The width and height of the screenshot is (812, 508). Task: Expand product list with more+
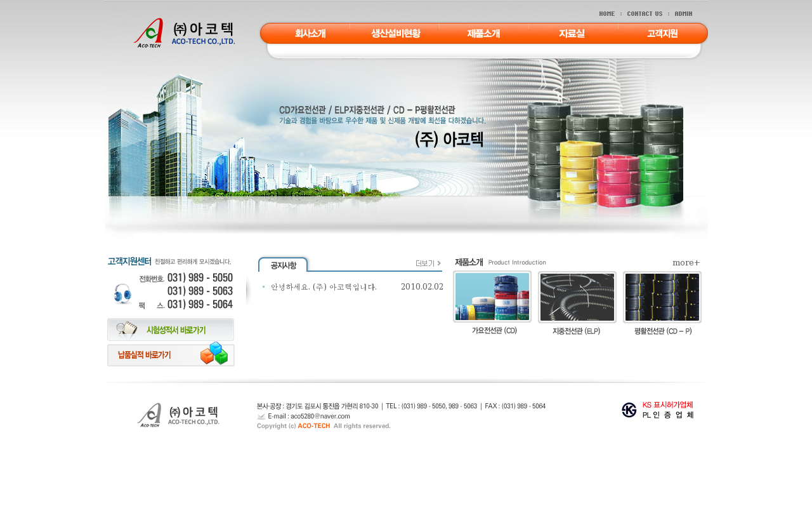[686, 263]
